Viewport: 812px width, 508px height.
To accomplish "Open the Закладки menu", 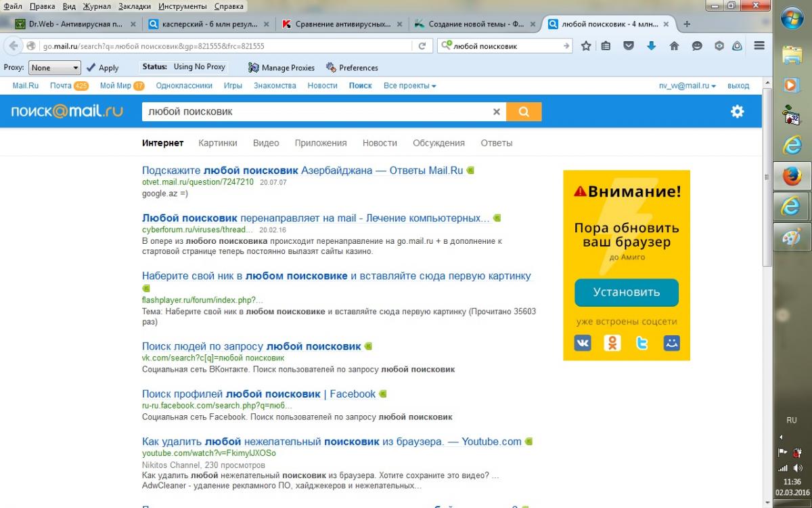I will click(135, 6).
